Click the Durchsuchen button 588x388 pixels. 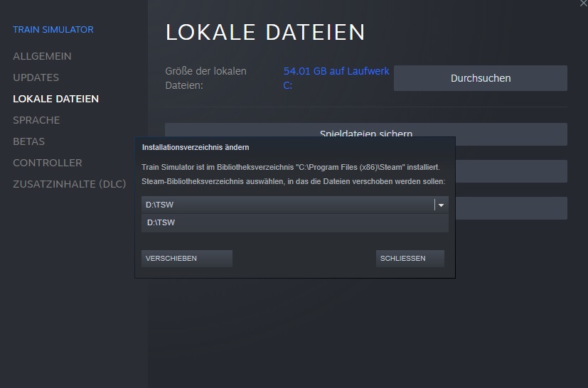point(481,78)
